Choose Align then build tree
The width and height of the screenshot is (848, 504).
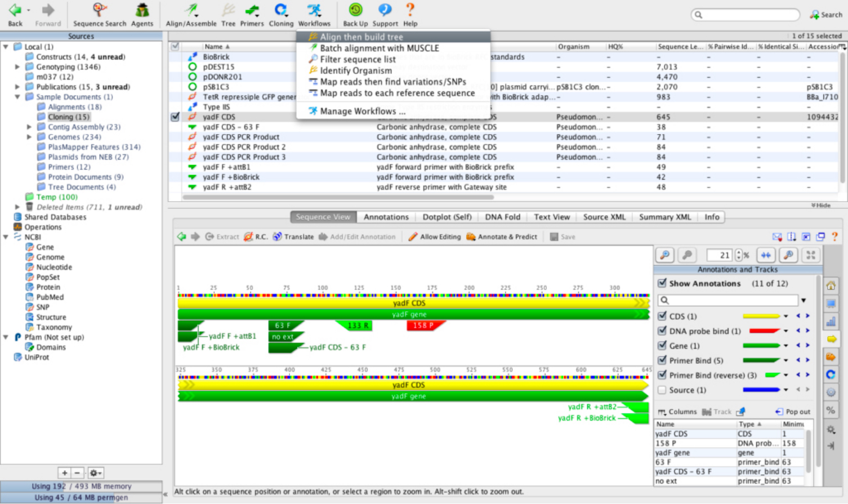(393, 37)
